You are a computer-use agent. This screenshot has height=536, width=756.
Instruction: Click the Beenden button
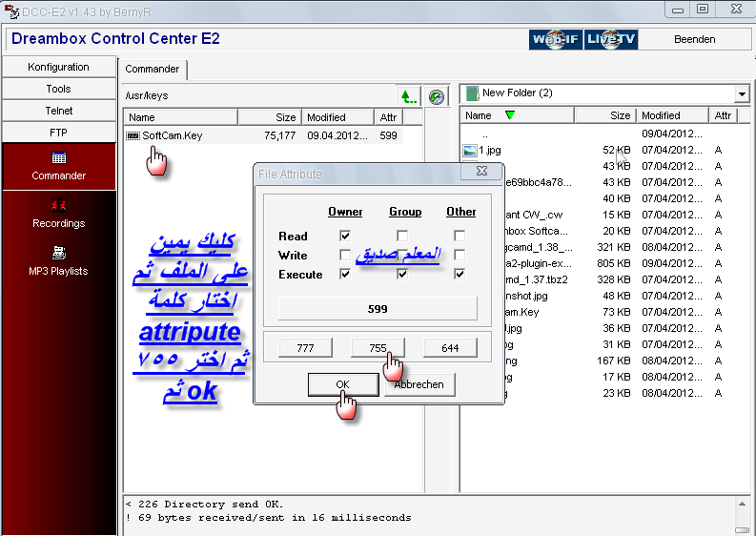695,39
